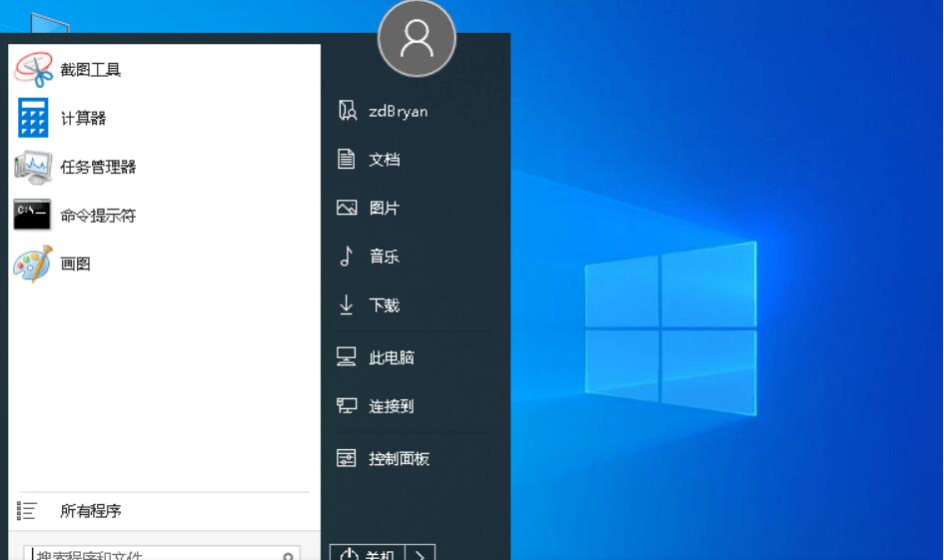The image size is (944, 560).
Task: Click the user account avatar picture
Action: pyautogui.click(x=417, y=39)
